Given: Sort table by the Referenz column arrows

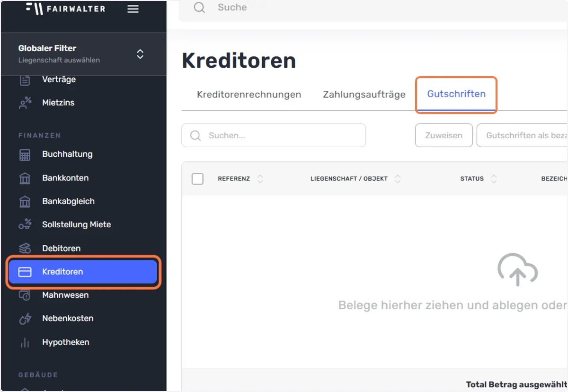Looking at the screenshot, I should pos(260,179).
